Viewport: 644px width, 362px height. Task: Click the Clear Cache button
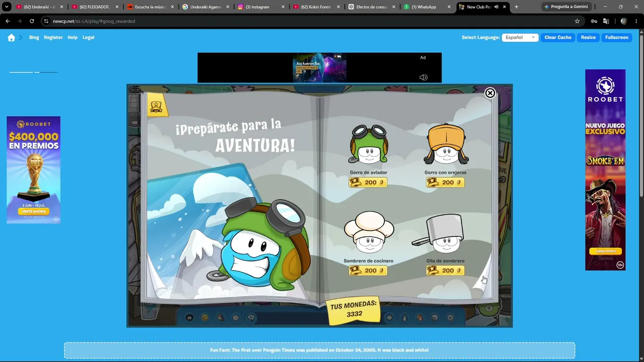(x=558, y=37)
